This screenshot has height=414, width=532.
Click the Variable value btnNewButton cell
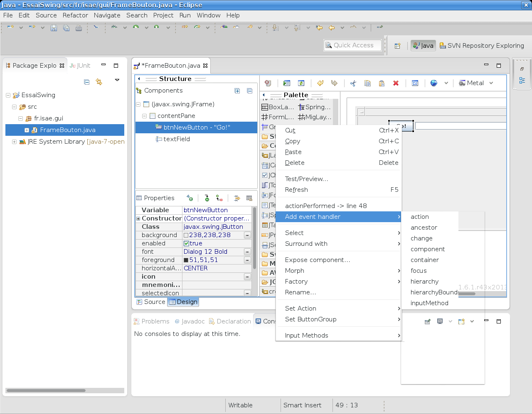tap(217, 210)
